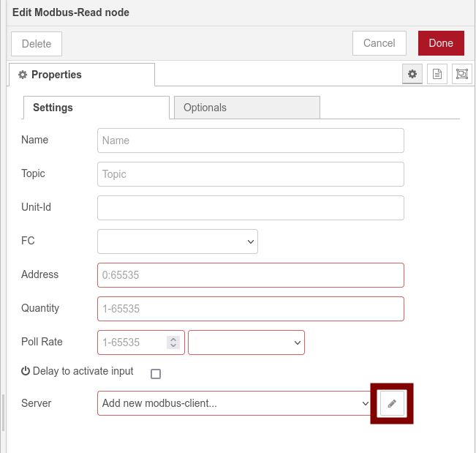
Task: Click into the Topic text field
Action: (250, 174)
